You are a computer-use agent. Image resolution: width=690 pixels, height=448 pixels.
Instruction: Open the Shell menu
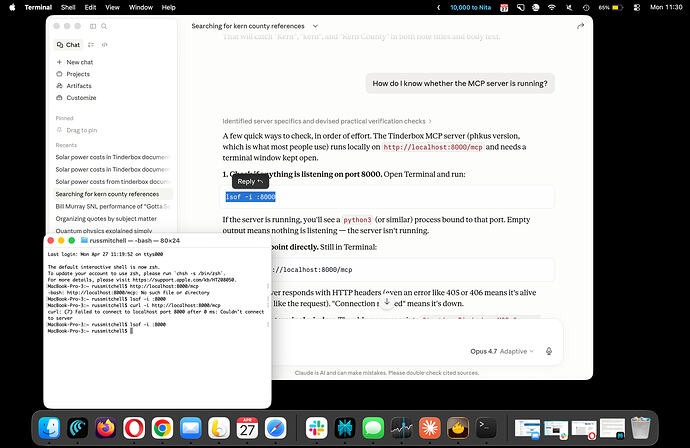coord(68,7)
